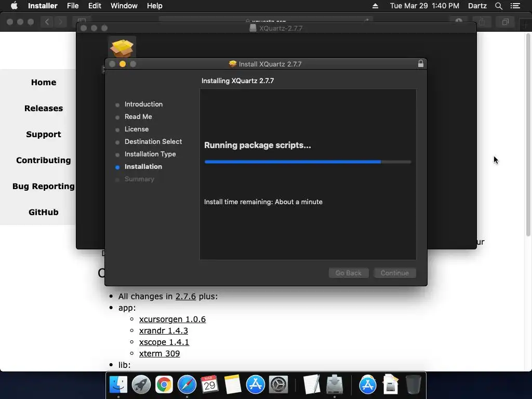Click the Home link on XQuartz site
Screen dimensions: 532x399
click(44, 83)
